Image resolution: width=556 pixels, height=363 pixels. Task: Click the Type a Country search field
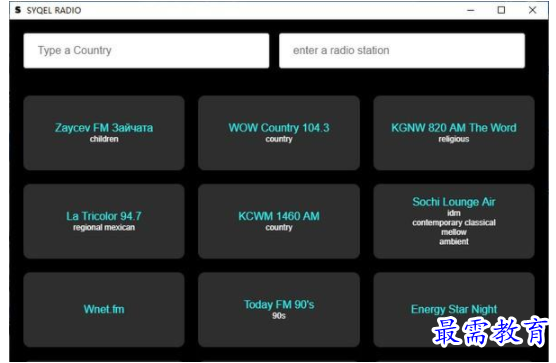click(146, 51)
